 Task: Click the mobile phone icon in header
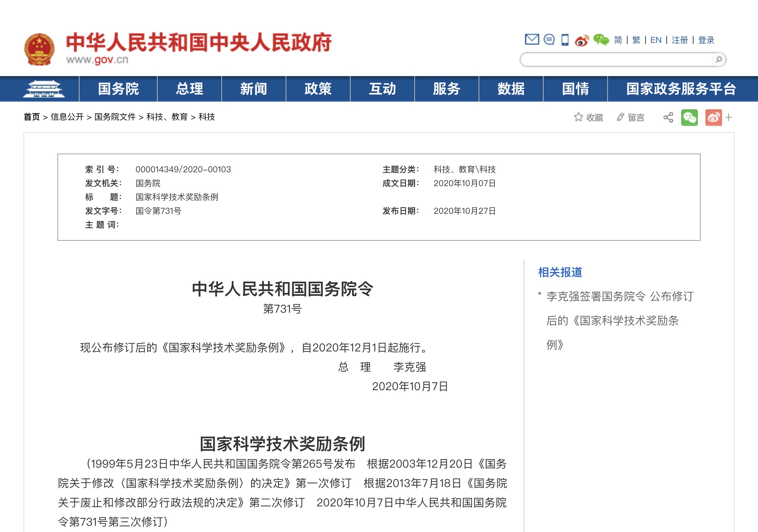click(x=565, y=40)
